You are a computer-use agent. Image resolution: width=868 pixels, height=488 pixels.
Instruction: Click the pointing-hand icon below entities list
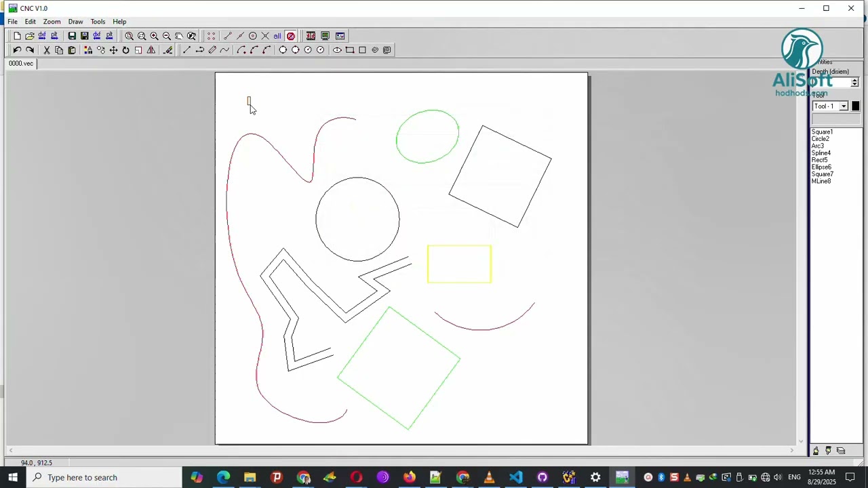pos(816,451)
